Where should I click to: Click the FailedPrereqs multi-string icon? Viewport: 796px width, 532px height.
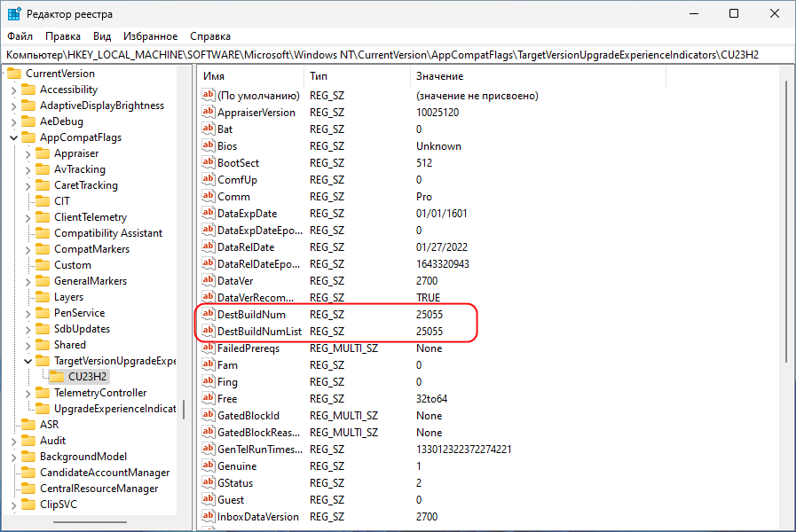tap(209, 348)
